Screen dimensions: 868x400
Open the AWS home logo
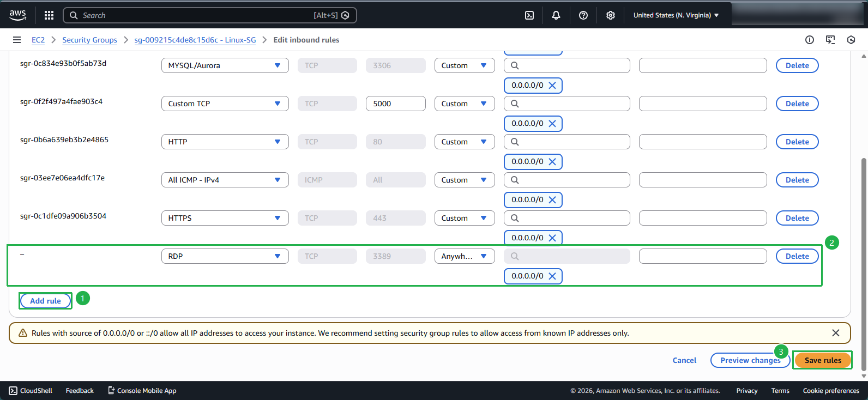[x=17, y=15]
